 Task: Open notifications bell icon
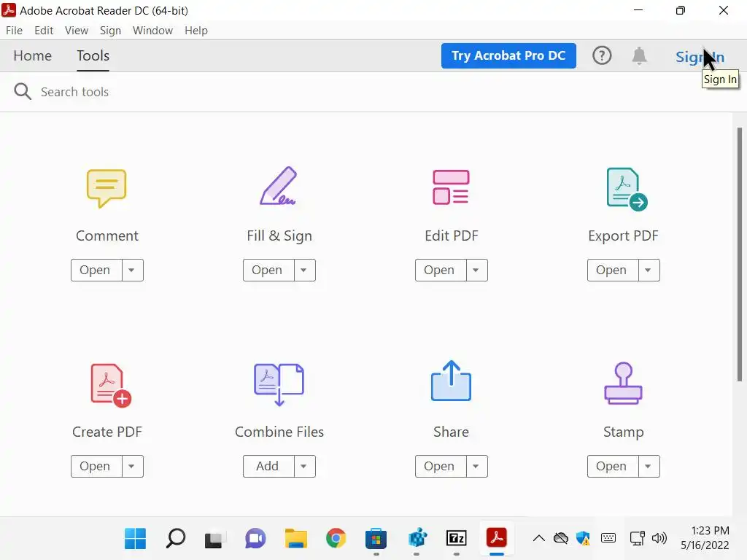coord(639,55)
